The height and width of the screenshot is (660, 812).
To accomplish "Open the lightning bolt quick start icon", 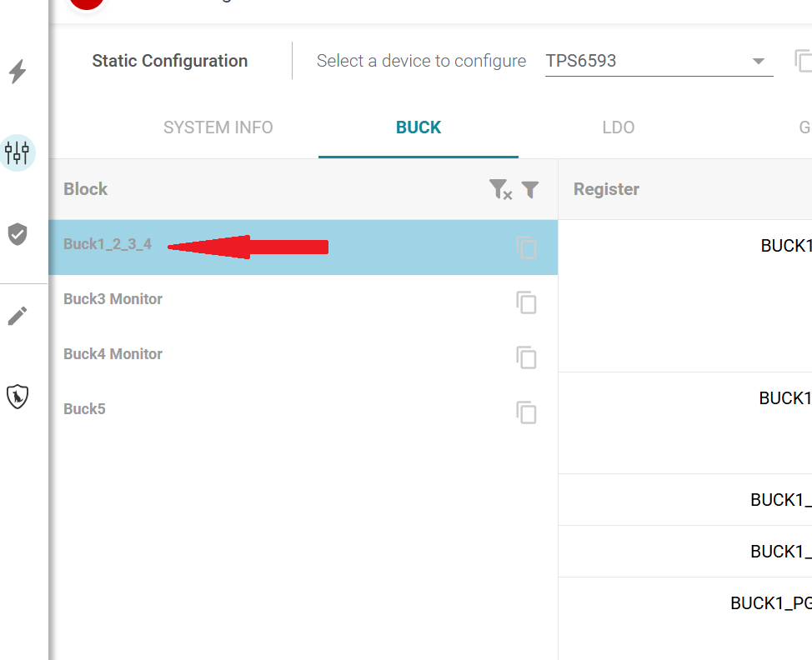I will pyautogui.click(x=18, y=72).
